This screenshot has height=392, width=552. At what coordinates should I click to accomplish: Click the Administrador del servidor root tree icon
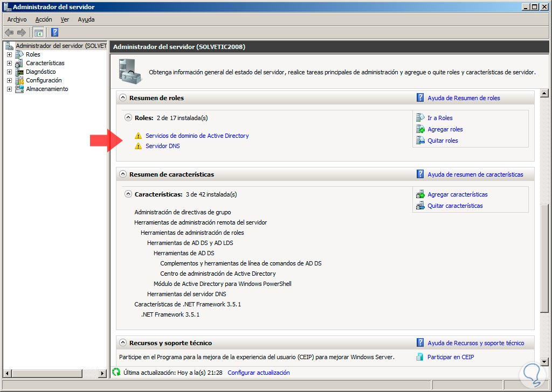tap(9, 46)
